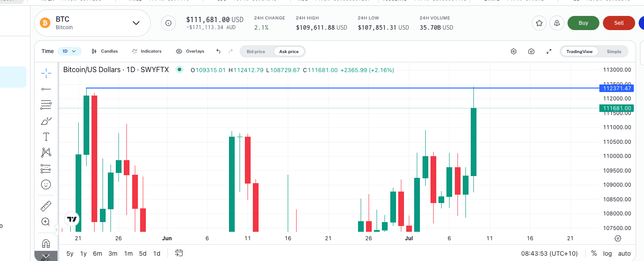Click the TradingView logo on the chart
Viewport: 644px width, 261px height.
pyautogui.click(x=72, y=219)
